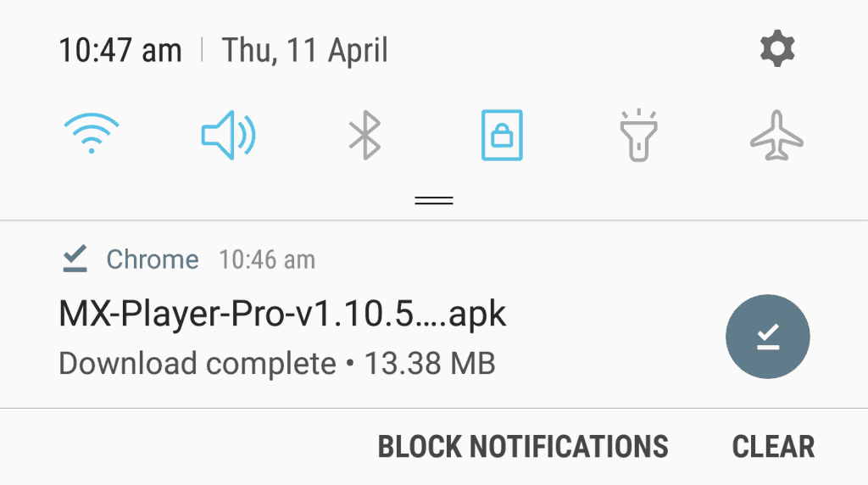The width and height of the screenshot is (868, 485).
Task: Expand quick settings panel handle
Action: 434,200
